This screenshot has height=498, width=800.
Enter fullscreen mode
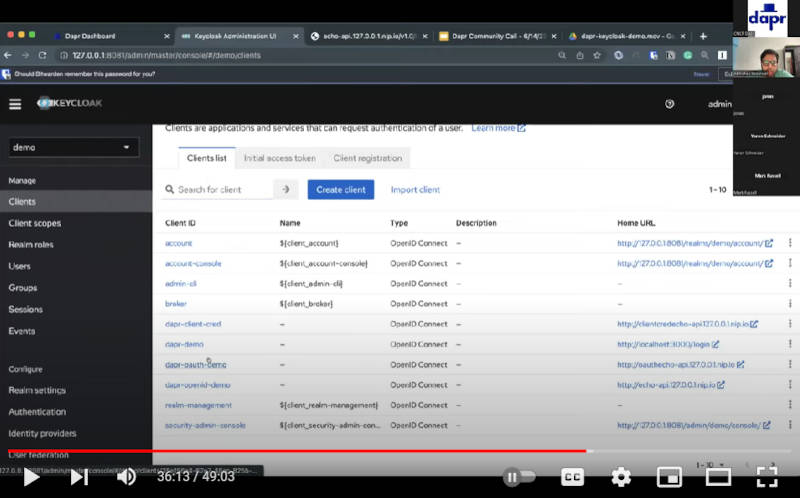(767, 477)
